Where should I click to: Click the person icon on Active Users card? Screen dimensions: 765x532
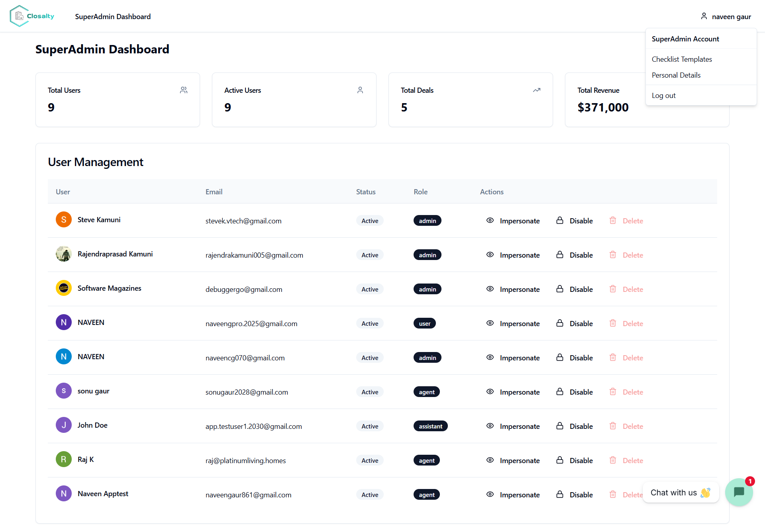point(360,90)
